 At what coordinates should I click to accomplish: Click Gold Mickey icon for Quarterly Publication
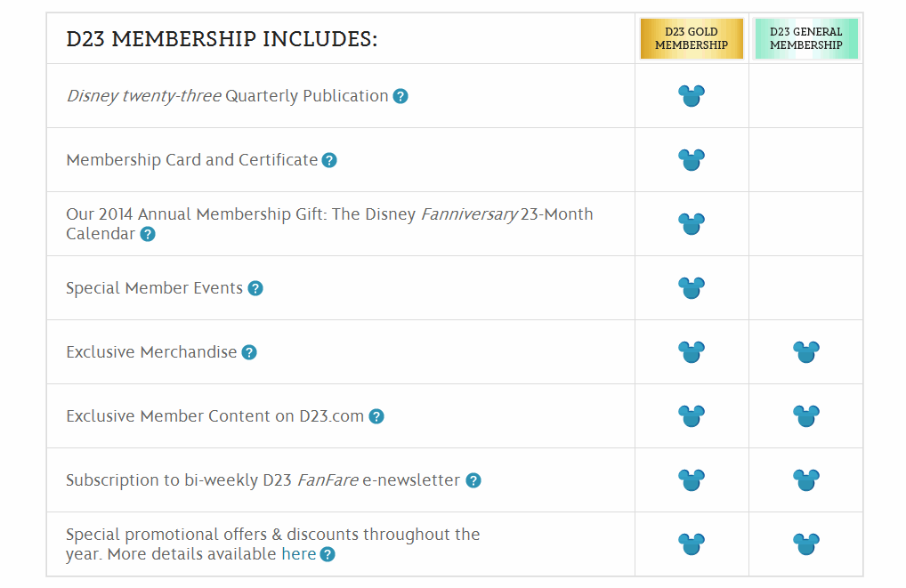[692, 96]
